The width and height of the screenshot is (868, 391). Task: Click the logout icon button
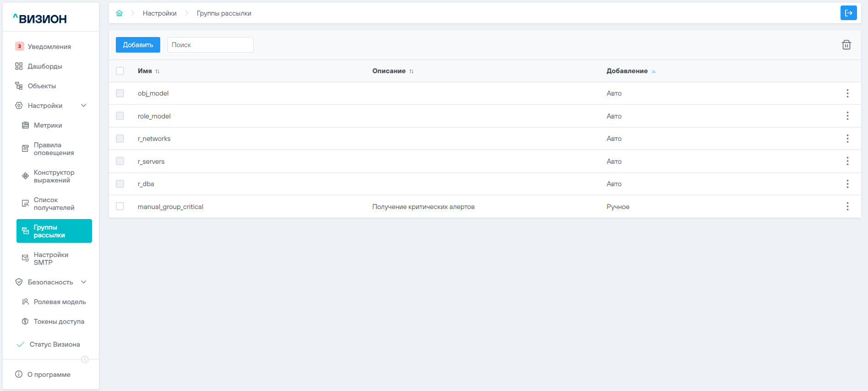pos(848,13)
